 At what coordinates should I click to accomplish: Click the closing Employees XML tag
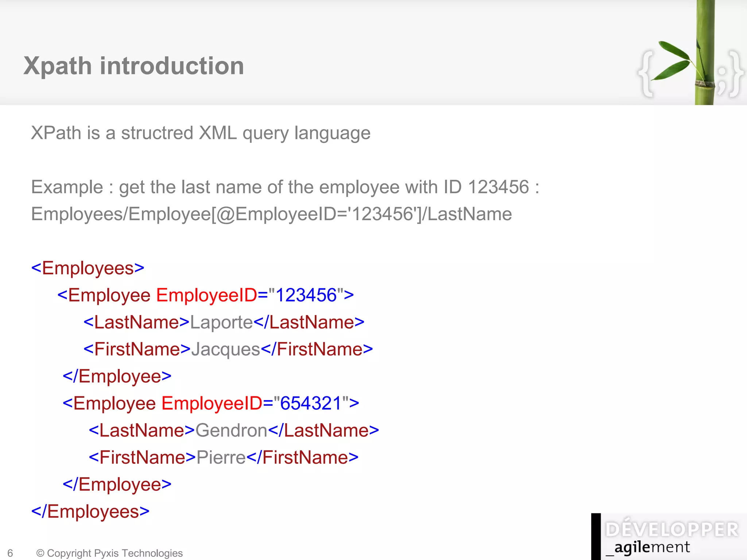point(90,511)
